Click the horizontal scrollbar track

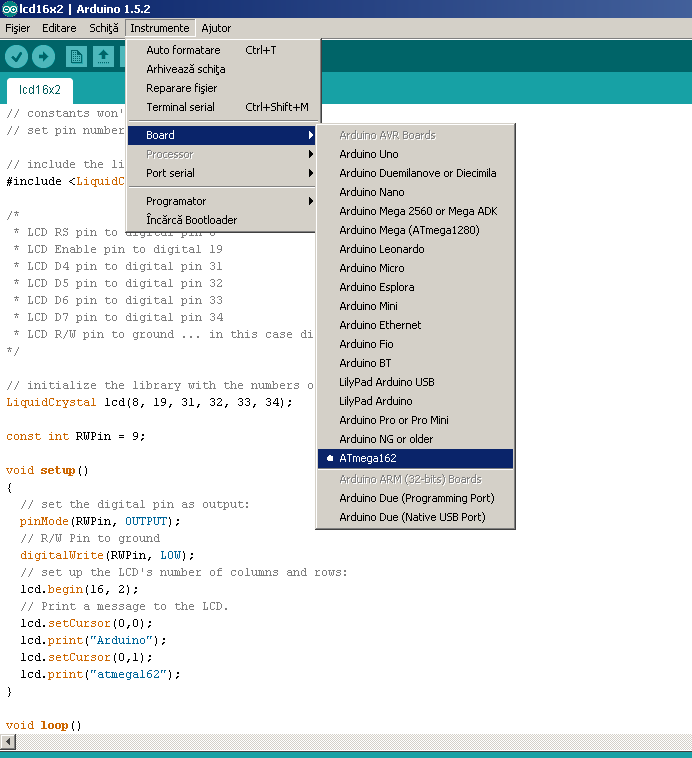point(354,742)
